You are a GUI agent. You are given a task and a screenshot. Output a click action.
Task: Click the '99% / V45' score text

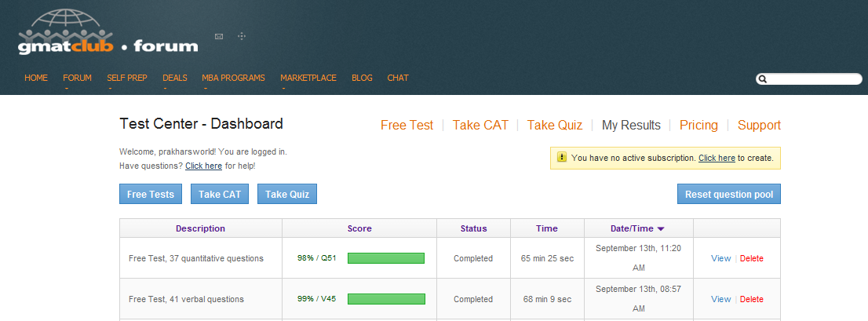[x=316, y=299]
